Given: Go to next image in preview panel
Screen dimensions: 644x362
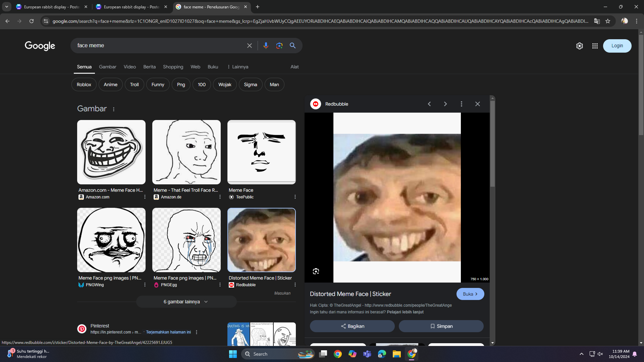Looking at the screenshot, I should 445,104.
